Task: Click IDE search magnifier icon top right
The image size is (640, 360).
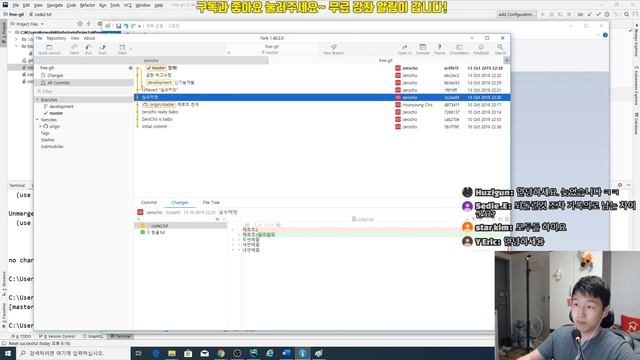Action: 627,14
